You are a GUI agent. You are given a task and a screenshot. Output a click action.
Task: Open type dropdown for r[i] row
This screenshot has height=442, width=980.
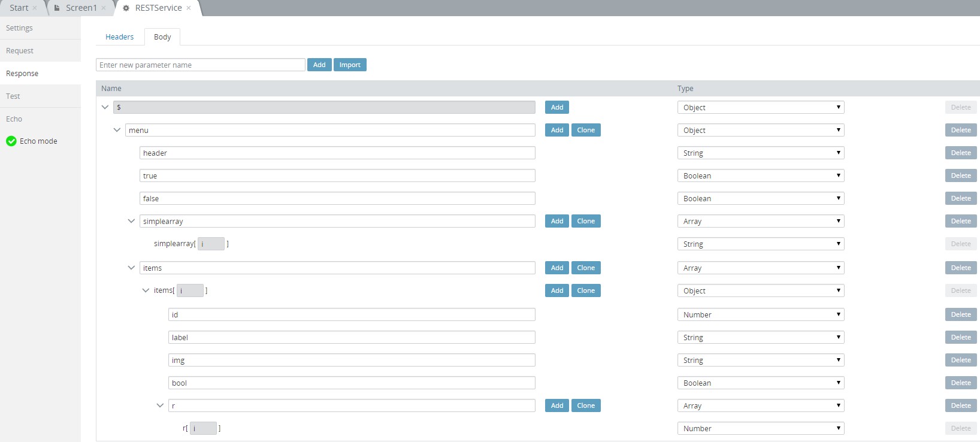[761, 428]
